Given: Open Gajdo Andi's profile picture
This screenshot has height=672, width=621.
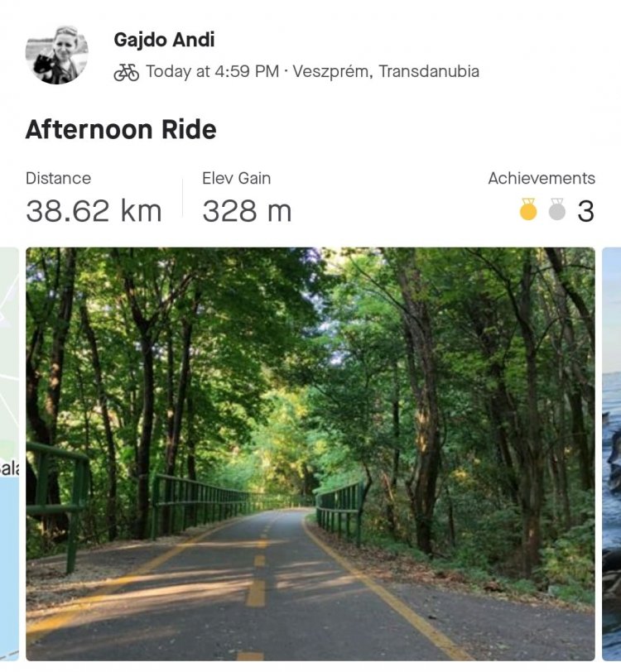Looking at the screenshot, I should (x=56, y=55).
